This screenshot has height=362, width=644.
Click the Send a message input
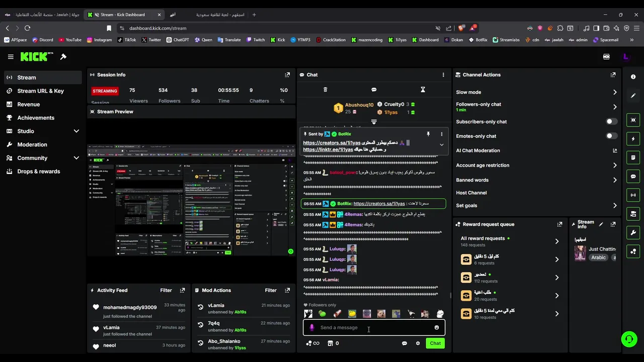tap(374, 327)
